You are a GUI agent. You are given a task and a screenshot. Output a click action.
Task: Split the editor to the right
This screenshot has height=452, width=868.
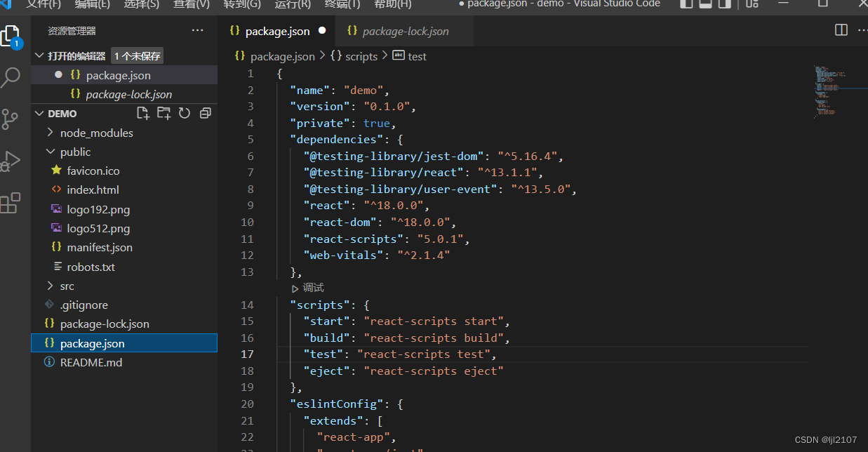[841, 30]
